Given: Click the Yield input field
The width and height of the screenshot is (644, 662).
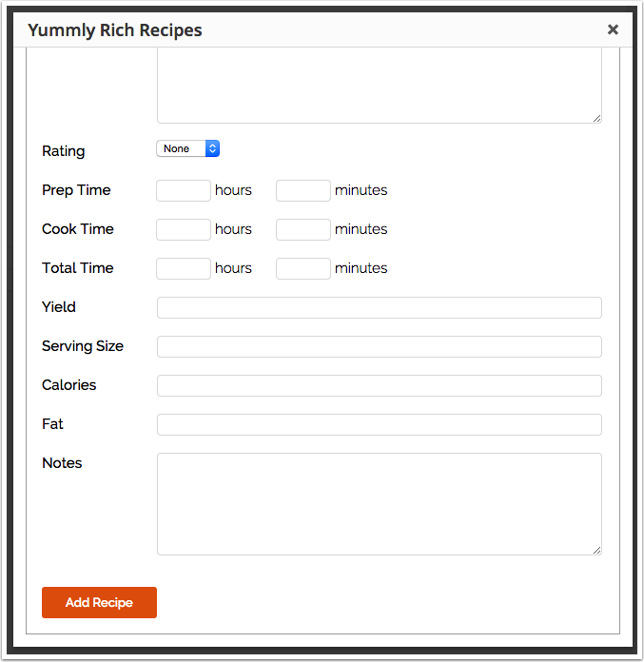Looking at the screenshot, I should (379, 307).
